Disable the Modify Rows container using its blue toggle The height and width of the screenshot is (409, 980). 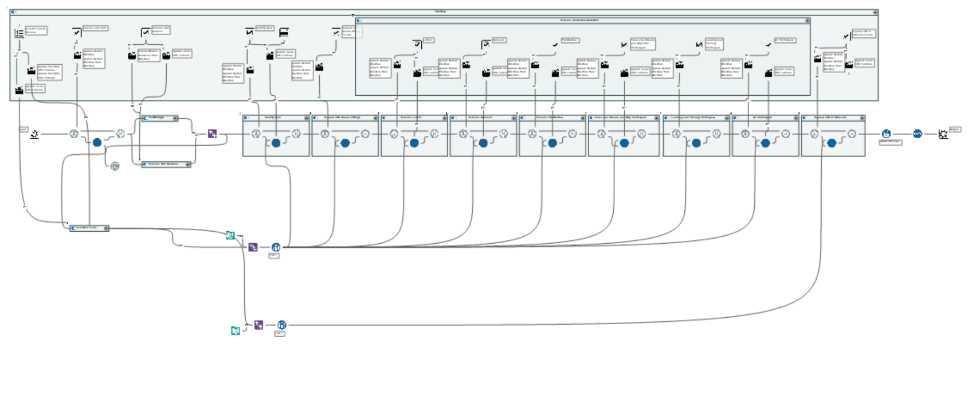246,118
